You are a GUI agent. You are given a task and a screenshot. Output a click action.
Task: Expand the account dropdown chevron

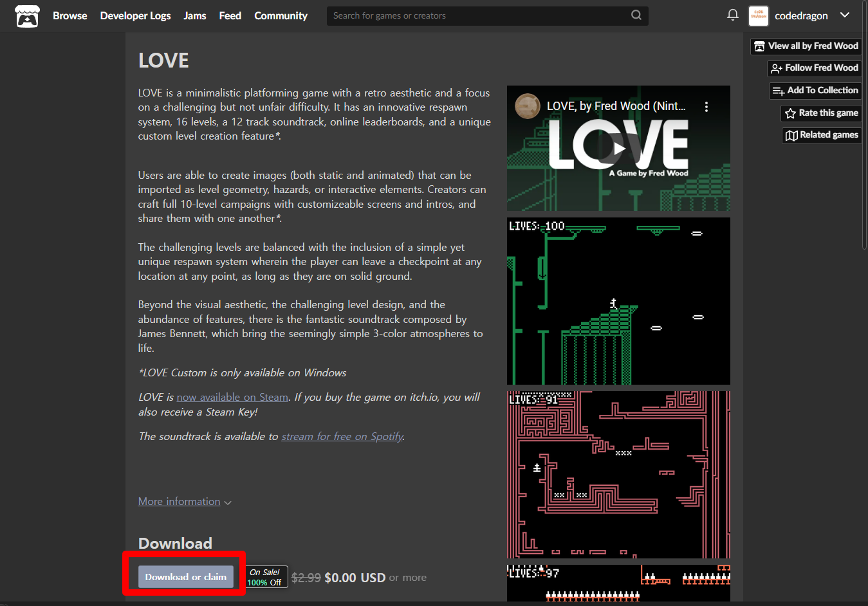point(845,15)
